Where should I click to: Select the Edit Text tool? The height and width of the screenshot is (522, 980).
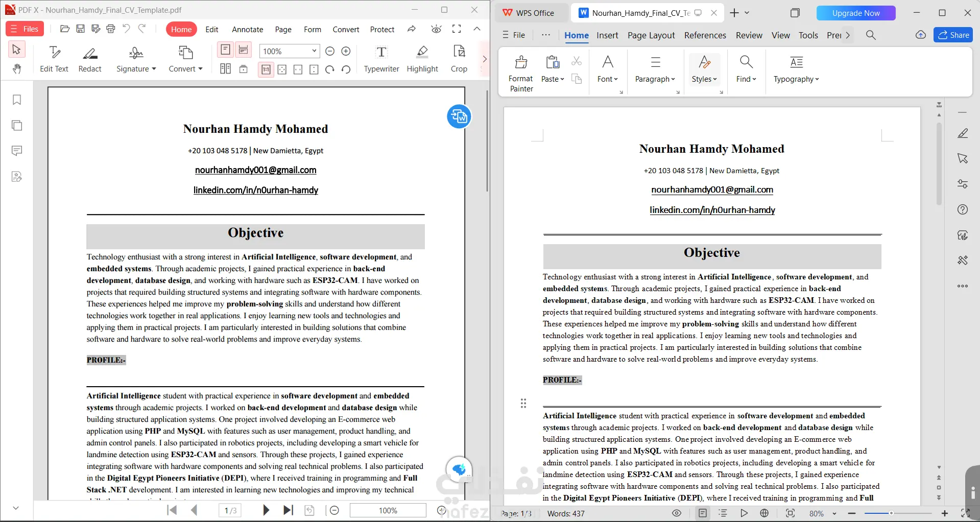54,59
